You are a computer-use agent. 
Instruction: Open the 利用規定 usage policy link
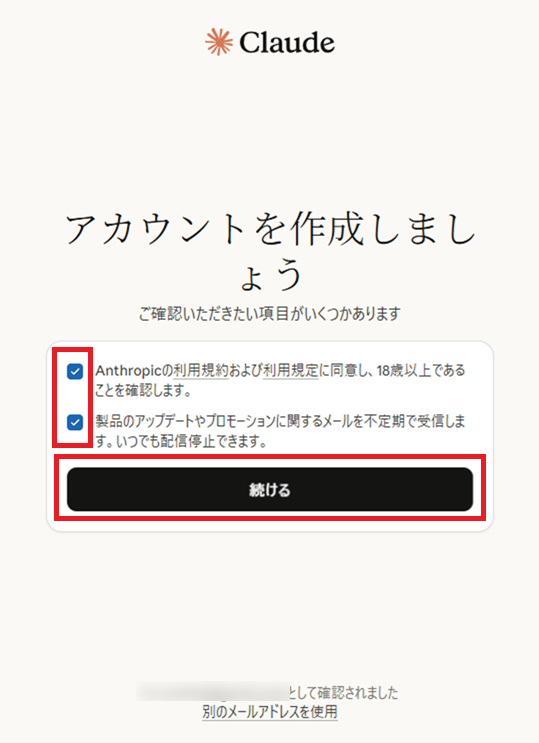pos(290,371)
